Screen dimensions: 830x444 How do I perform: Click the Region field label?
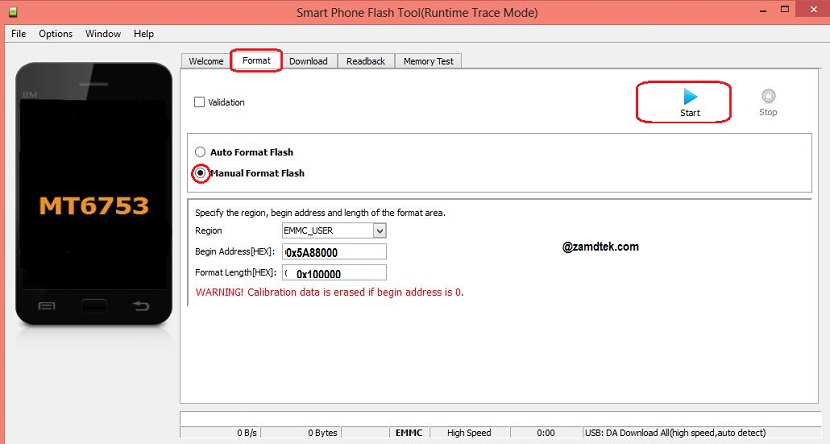pos(209,231)
